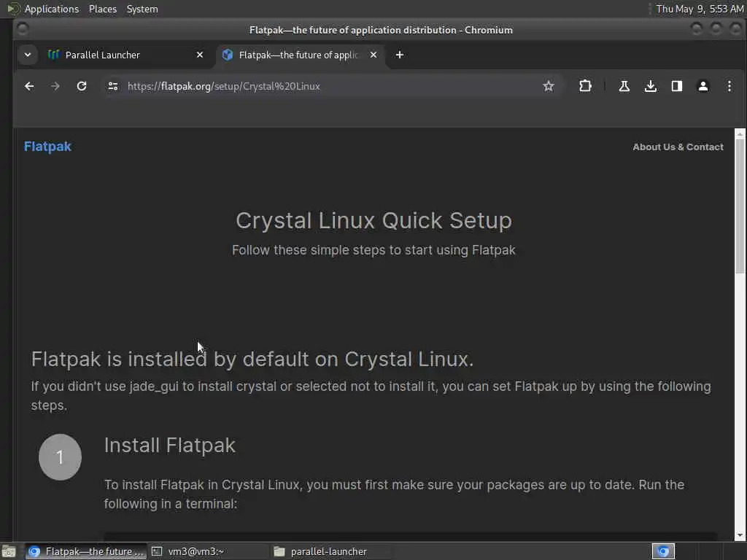Open the Applications menu
The image size is (747, 560).
coord(52,9)
